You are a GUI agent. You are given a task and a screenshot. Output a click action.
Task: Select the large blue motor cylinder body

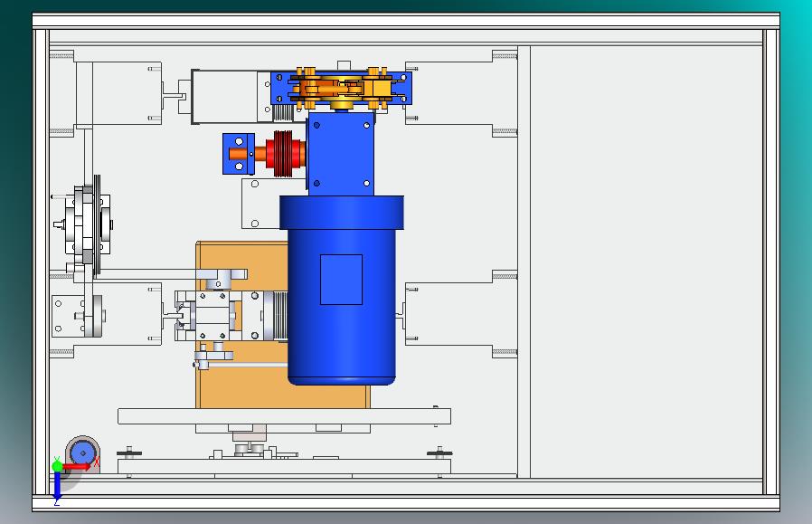pos(341,307)
